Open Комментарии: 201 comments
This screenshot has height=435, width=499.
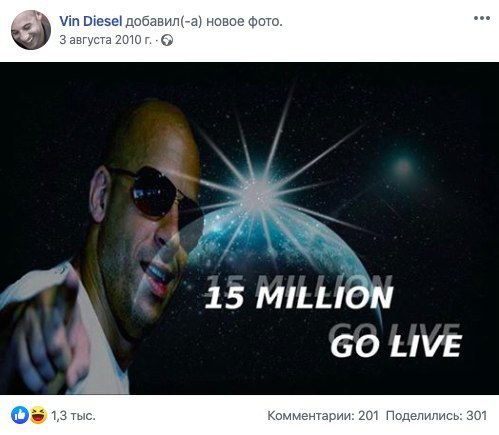pyautogui.click(x=323, y=416)
